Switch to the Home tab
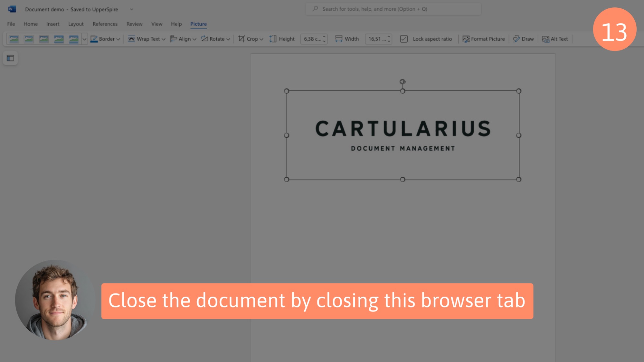The height and width of the screenshot is (362, 644). click(31, 24)
